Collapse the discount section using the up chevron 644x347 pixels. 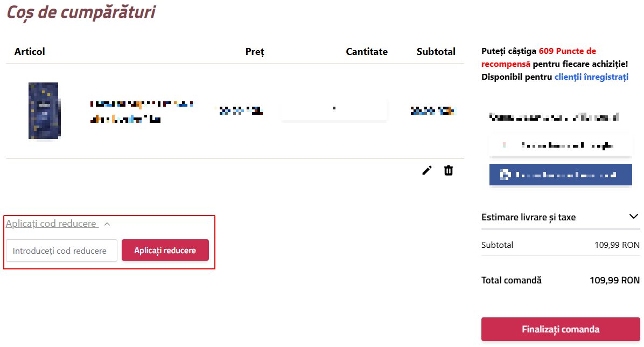click(x=107, y=224)
